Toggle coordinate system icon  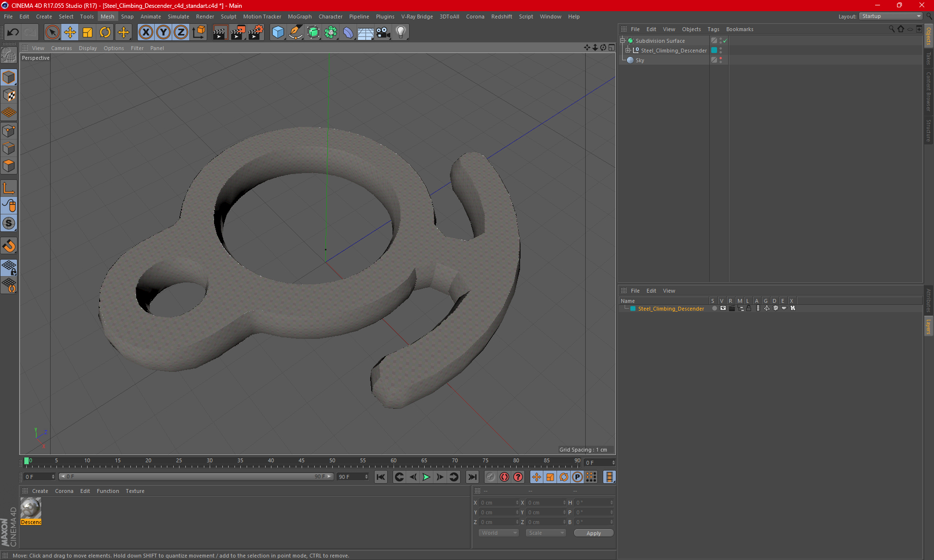coord(199,33)
